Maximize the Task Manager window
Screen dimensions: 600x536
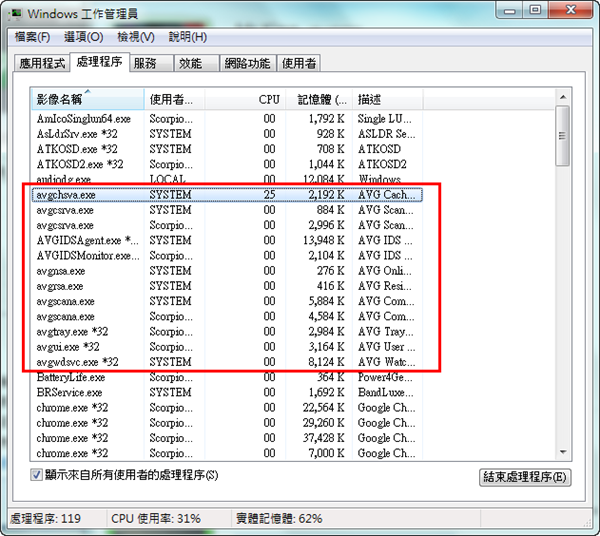[x=535, y=10]
